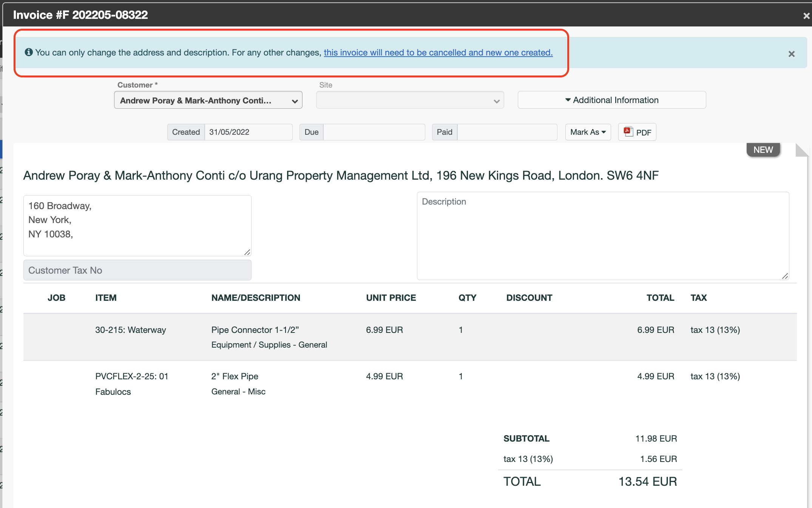The height and width of the screenshot is (508, 812).
Task: Select Pipe Connector 1-1/2" description
Action: (x=255, y=330)
